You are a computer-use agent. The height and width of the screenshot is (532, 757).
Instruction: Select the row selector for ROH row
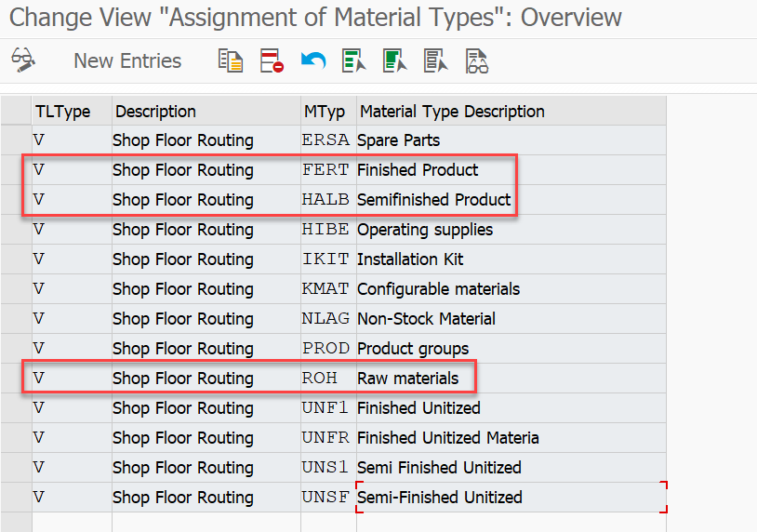click(17, 378)
